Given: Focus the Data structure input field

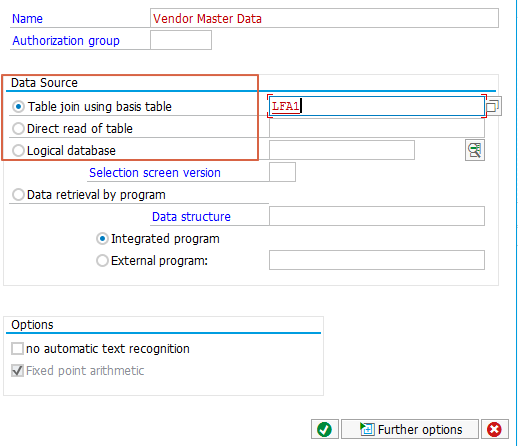Looking at the screenshot, I should click(377, 216).
